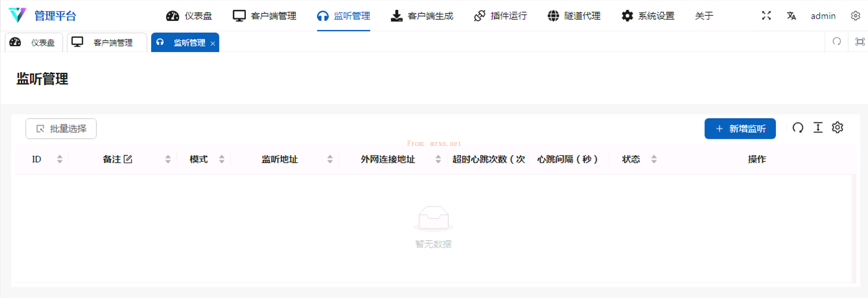868x298 pixels.
Task: Click the 超时心跳次数 column header
Action: click(x=488, y=159)
